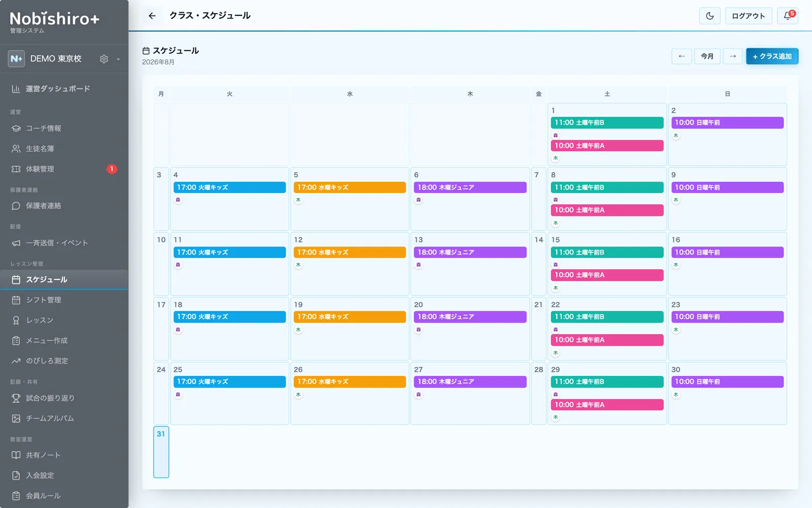Expand the DEMO 東京校 dropdown arrow
Image resolution: width=812 pixels, height=508 pixels.
point(118,59)
